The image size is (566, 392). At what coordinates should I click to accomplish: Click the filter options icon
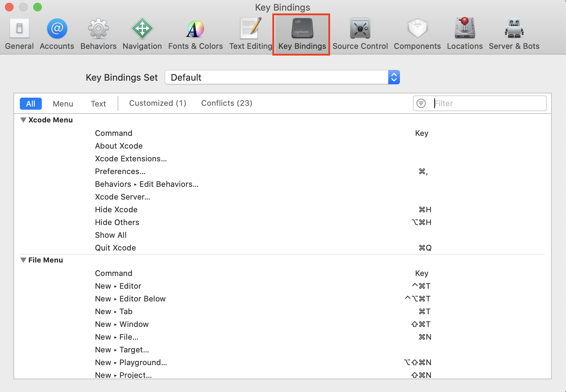pyautogui.click(x=421, y=103)
